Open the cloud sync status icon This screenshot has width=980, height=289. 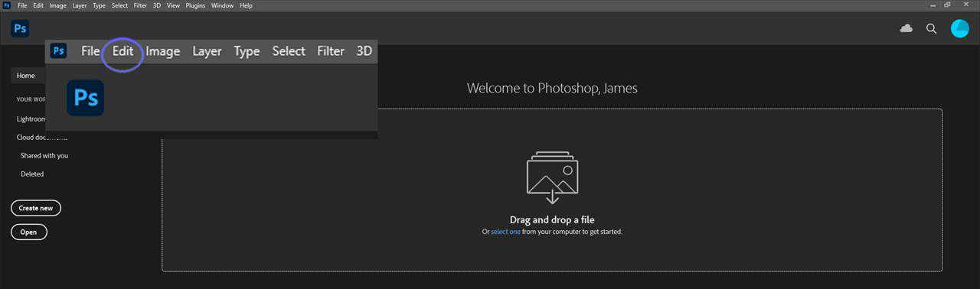coord(906,28)
